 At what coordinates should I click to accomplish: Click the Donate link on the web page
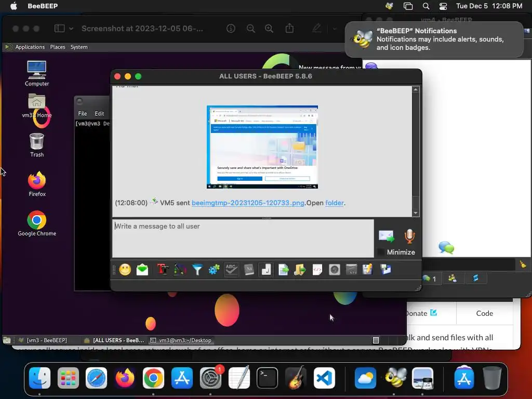[x=421, y=313]
